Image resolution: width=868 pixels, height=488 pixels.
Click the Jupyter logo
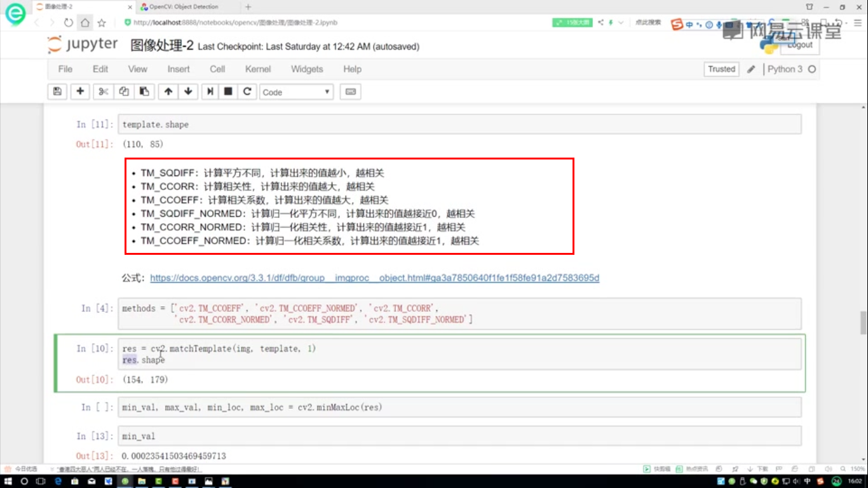point(83,45)
